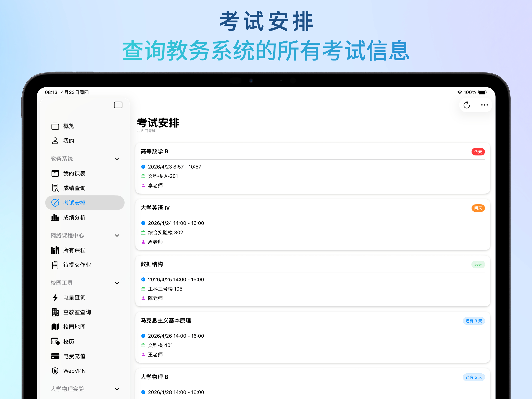Open the three-dot more options menu
This screenshot has height=399, width=532.
(484, 105)
